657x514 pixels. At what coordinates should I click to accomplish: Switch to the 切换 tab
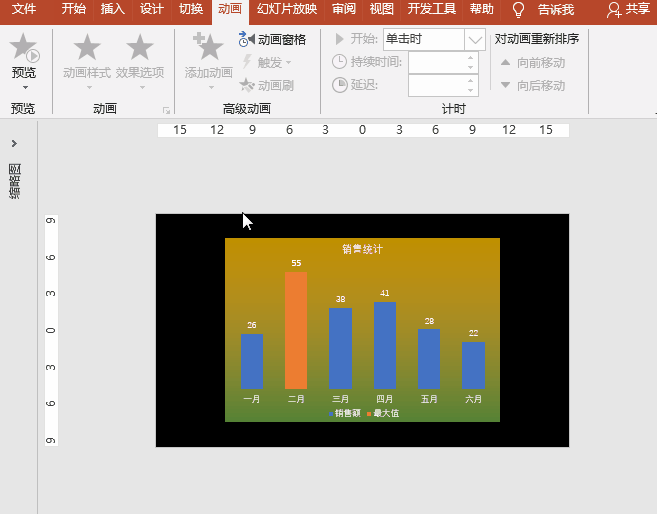pyautogui.click(x=191, y=9)
